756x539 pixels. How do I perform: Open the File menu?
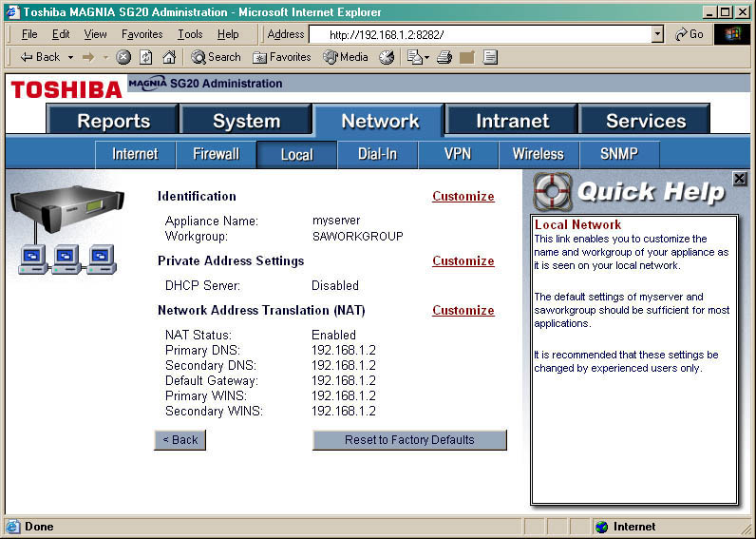pyautogui.click(x=29, y=34)
